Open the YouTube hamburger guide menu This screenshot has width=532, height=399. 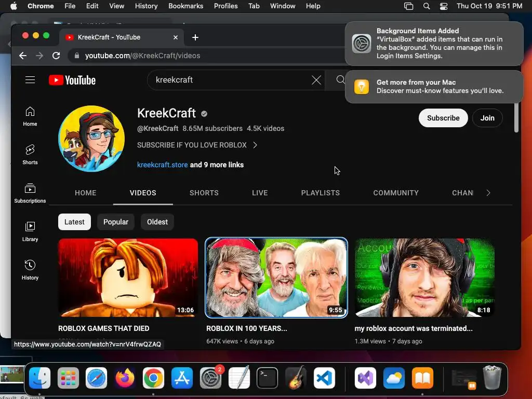pos(30,79)
